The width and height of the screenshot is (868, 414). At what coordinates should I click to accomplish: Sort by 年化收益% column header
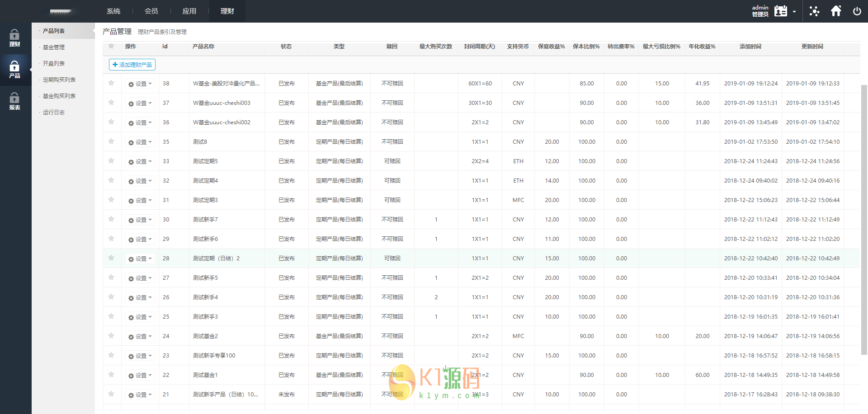(702, 47)
